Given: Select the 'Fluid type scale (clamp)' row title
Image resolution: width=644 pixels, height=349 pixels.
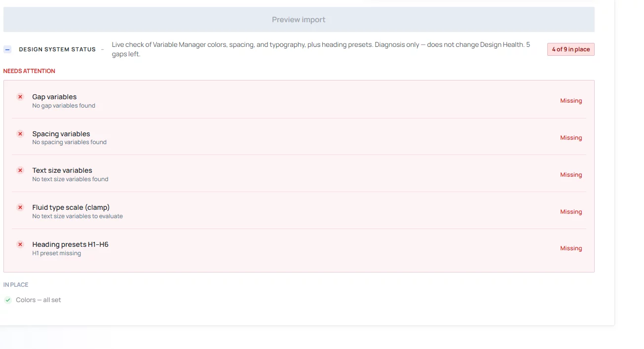Looking at the screenshot, I should coord(71,207).
